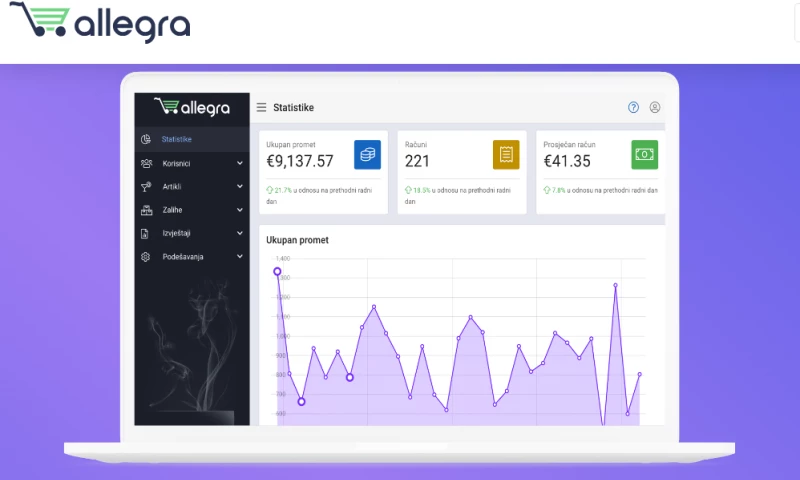Open the Zalihe menu item
This screenshot has height=480, width=800.
[192, 210]
